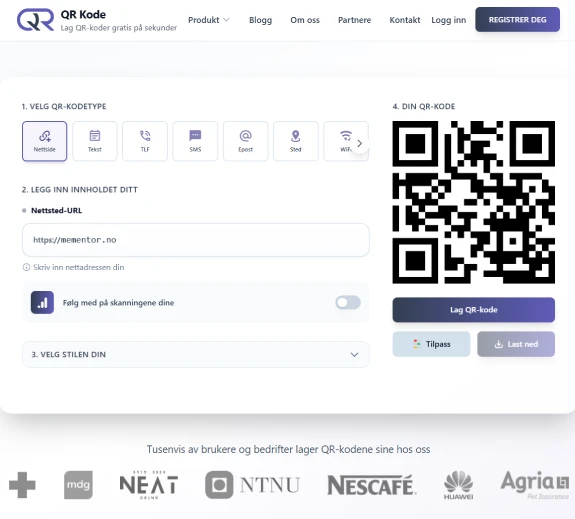Image resolution: width=575 pixels, height=519 pixels.
Task: Click the Registrer deg button
Action: [x=517, y=20]
